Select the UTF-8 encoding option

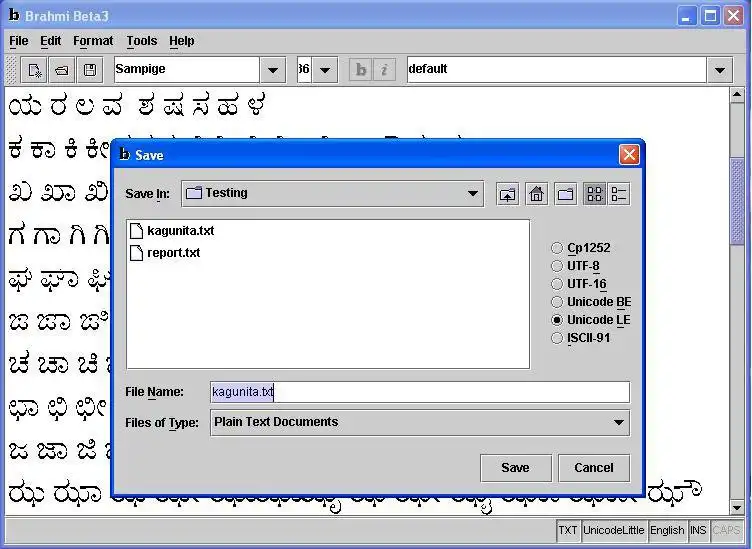pos(576,266)
